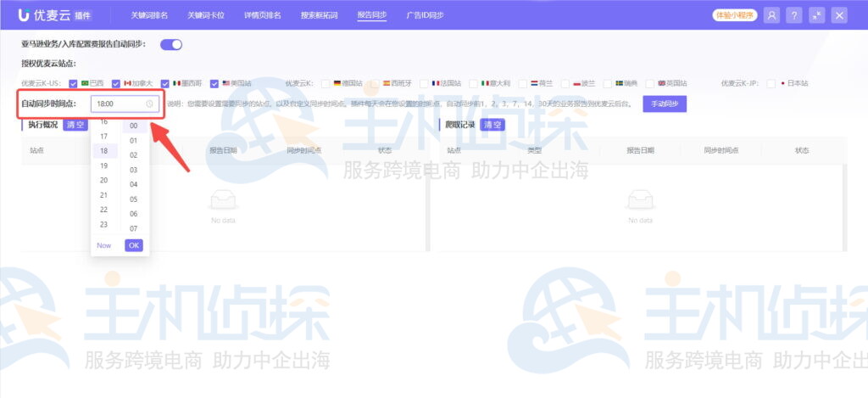Click 状态 header in 爬取记录 table

[802, 150]
